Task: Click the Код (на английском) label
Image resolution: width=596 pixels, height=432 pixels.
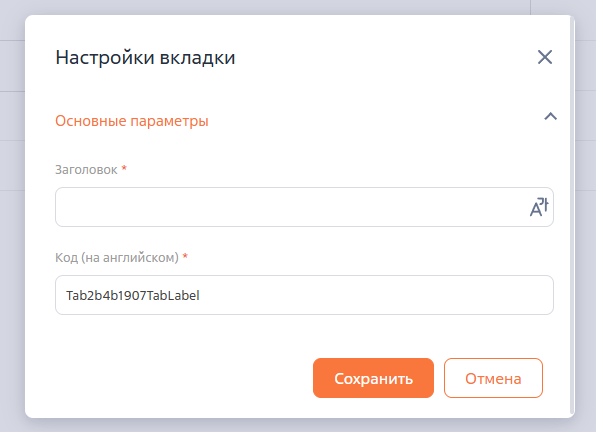Action: point(117,258)
